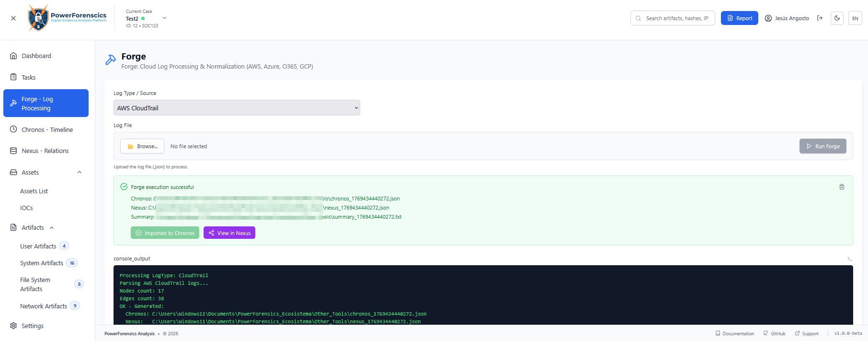Image resolution: width=868 pixels, height=341 pixels.
Task: Open the current case selector chevron
Action: click(164, 18)
